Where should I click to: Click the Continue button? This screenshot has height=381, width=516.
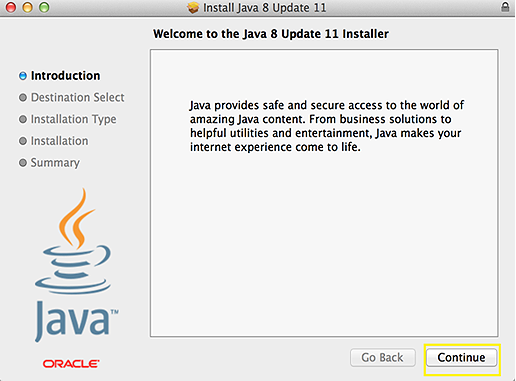coord(461,358)
